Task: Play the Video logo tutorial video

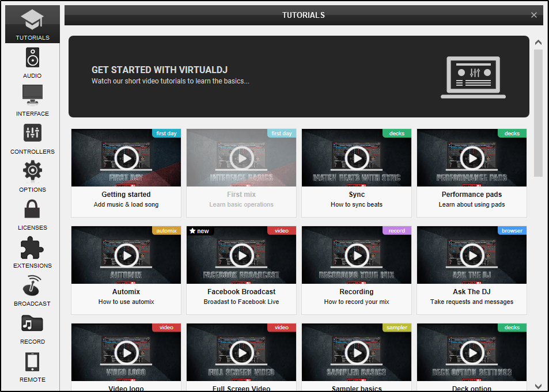Action: [126, 353]
